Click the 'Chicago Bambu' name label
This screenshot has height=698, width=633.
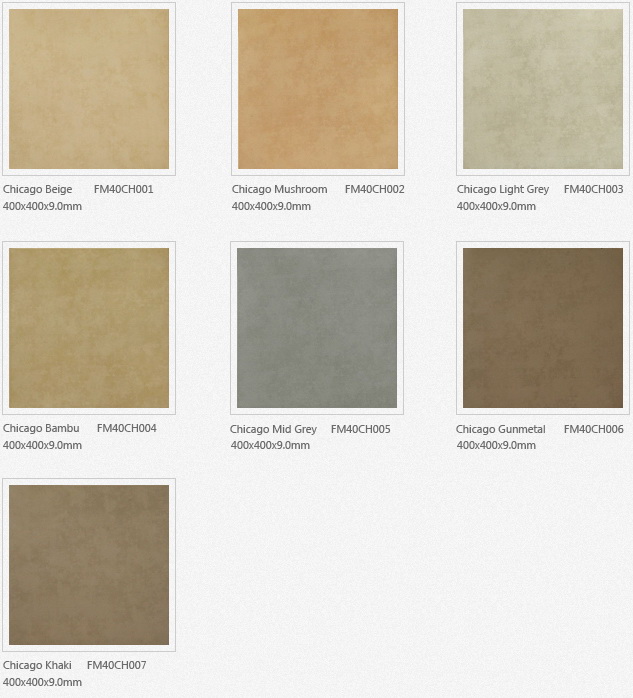(x=41, y=428)
